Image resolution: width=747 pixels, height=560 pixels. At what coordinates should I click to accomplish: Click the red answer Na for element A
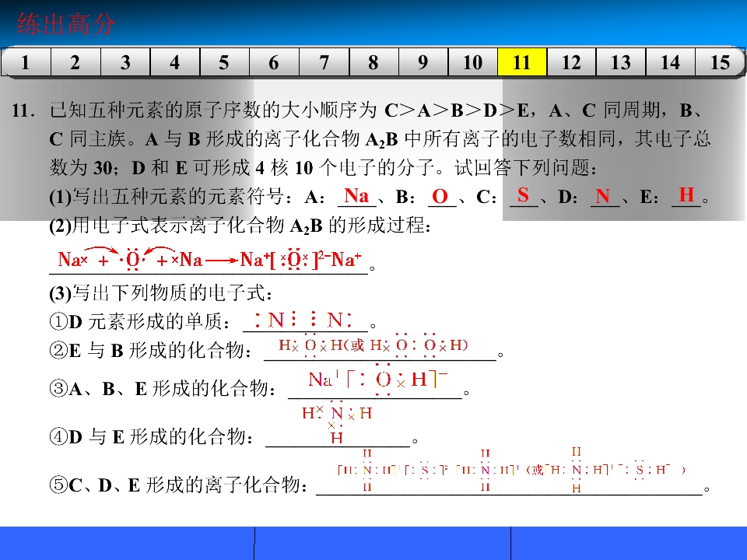point(356,196)
